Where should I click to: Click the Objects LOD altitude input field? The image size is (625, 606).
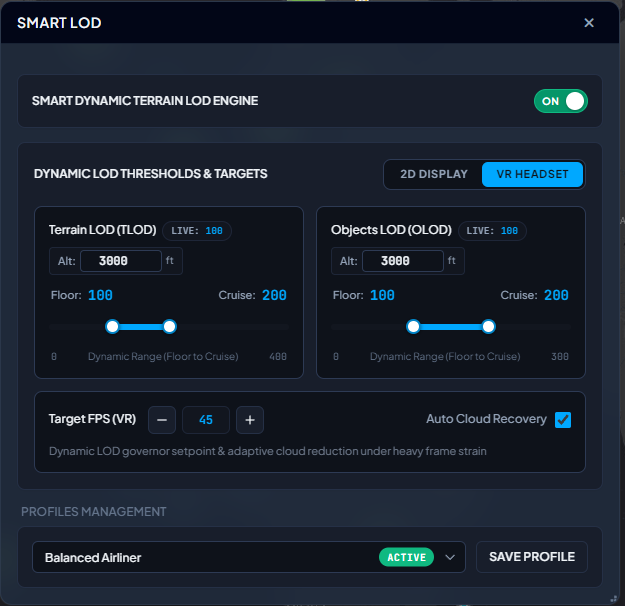(403, 261)
